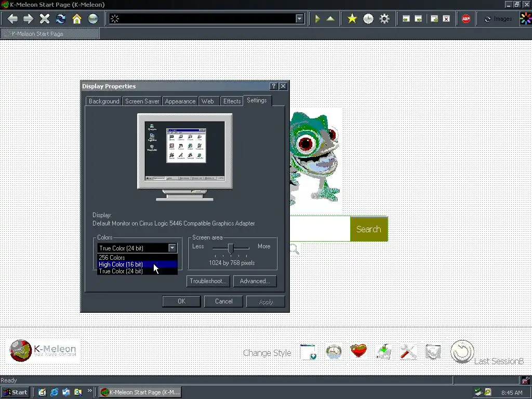Go to the Home page icon
The height and width of the screenshot is (399, 532).
77,19
